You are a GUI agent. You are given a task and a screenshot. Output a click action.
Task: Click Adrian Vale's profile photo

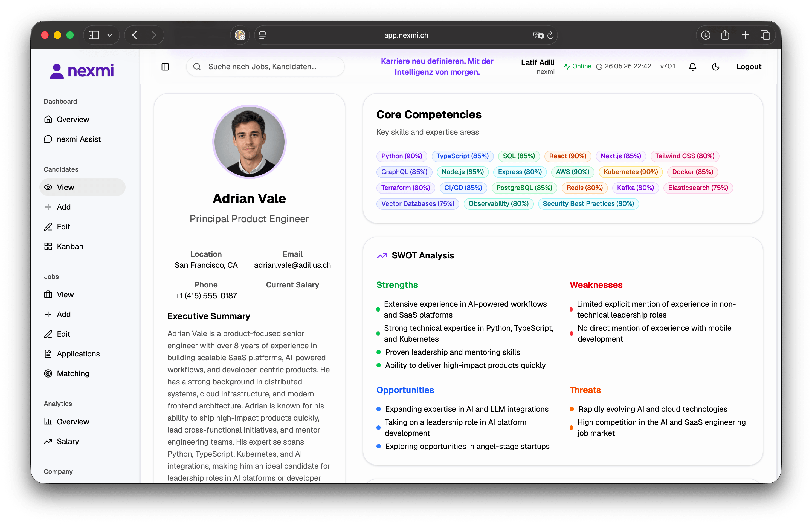[249, 142]
